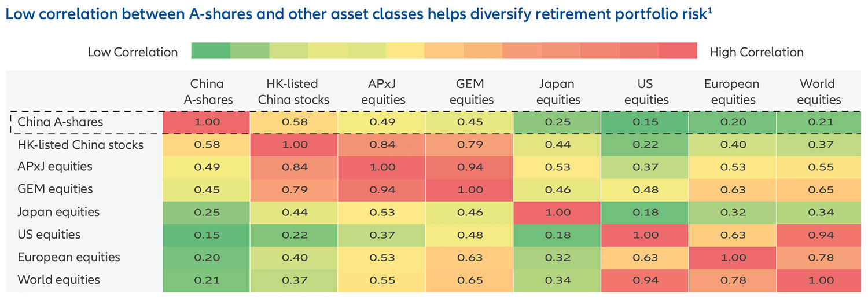Click the 1.00 cell in US equities row
The image size is (868, 300).
pyautogui.click(x=646, y=235)
